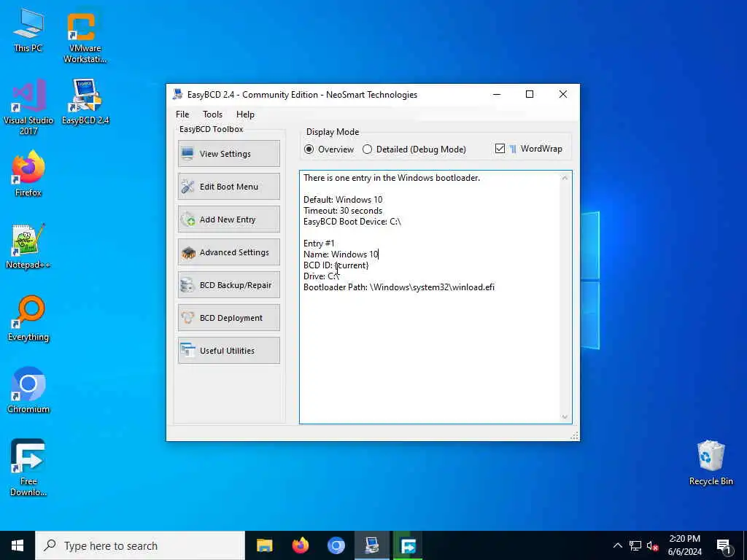Click EasyBCD taskbar icon
The width and height of the screenshot is (747, 560).
click(x=371, y=545)
